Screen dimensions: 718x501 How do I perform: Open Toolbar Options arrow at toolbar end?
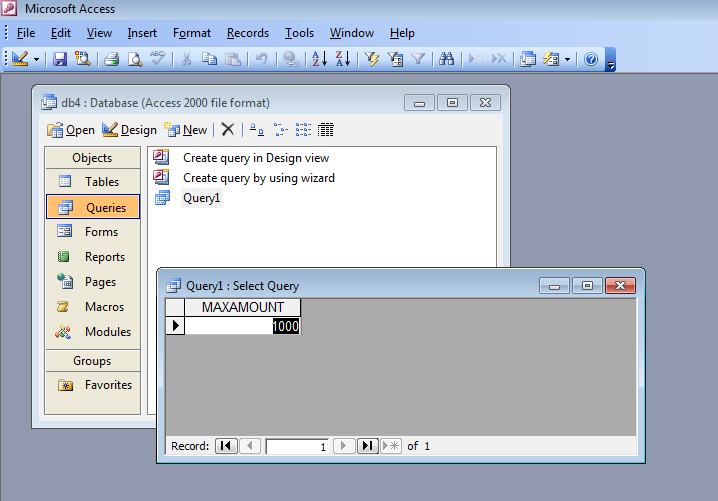(x=611, y=62)
